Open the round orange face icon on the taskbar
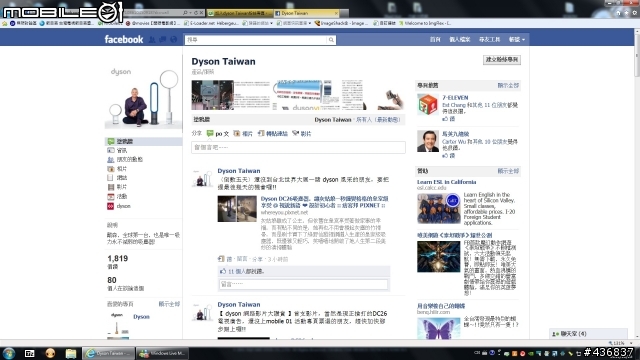Viewport: 640px width, 360px height. (50, 353)
